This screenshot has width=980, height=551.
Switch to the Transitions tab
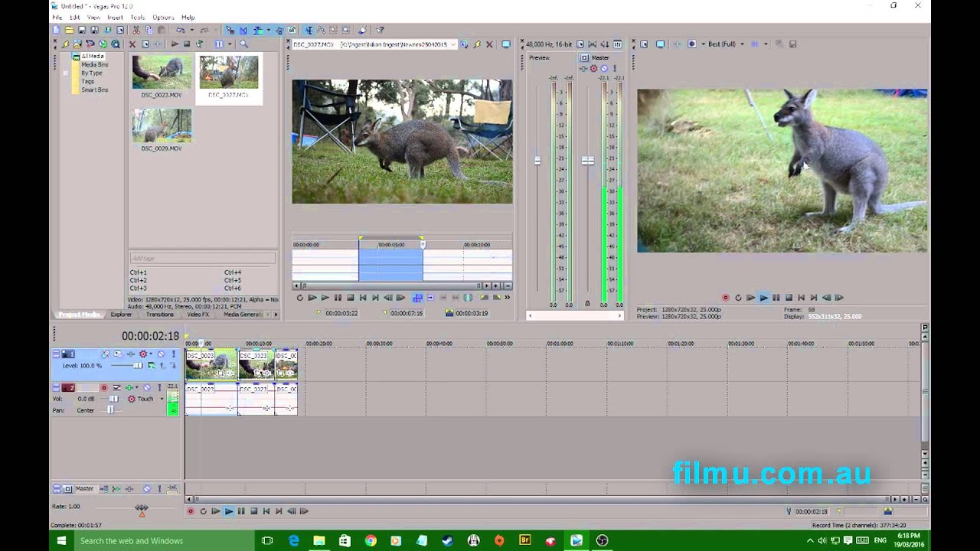coord(159,315)
